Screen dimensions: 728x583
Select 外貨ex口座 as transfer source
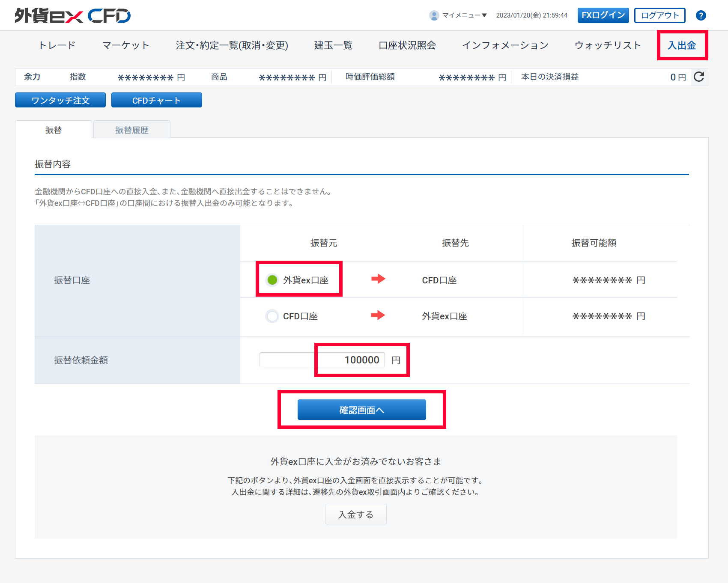(272, 280)
